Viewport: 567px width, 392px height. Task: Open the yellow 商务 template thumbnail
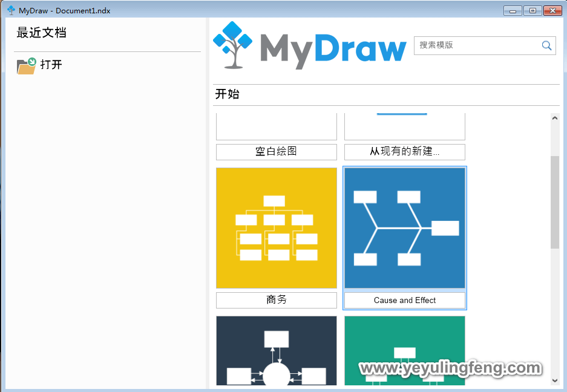coord(276,227)
